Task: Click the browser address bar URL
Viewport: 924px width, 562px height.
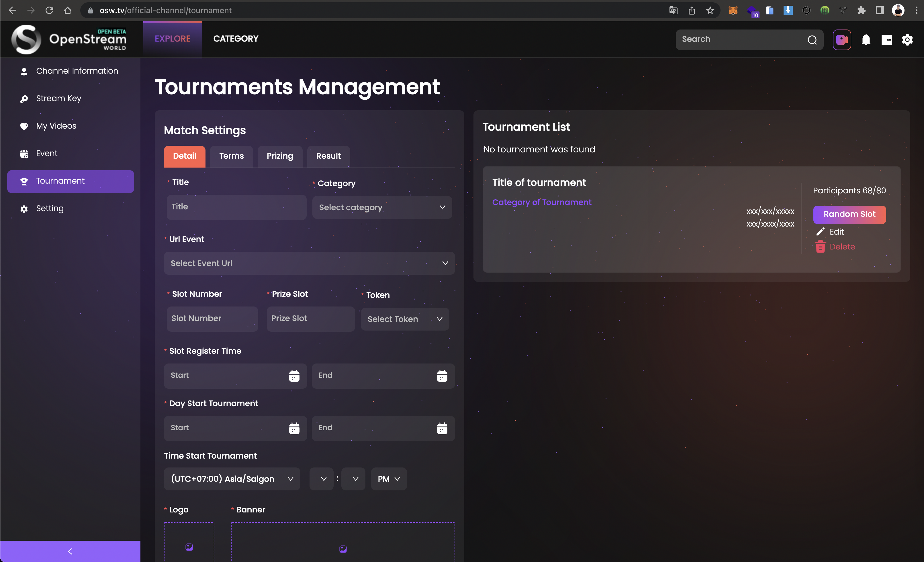Action: pyautogui.click(x=165, y=11)
